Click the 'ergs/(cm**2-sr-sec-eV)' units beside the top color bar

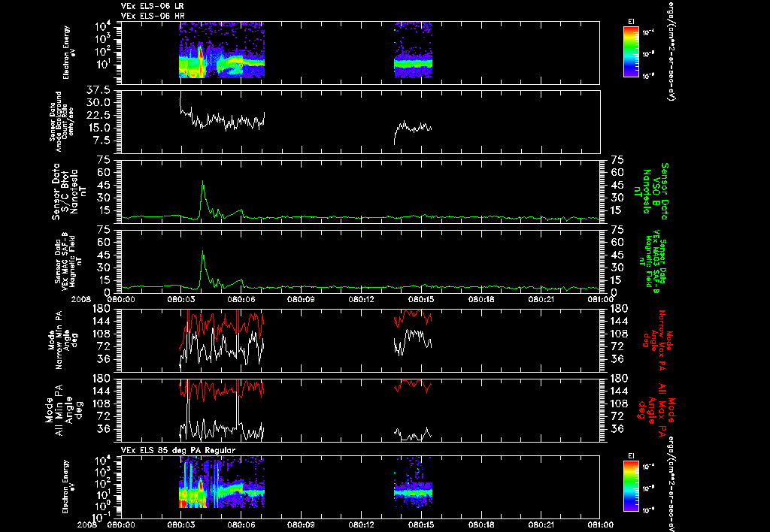point(670,50)
